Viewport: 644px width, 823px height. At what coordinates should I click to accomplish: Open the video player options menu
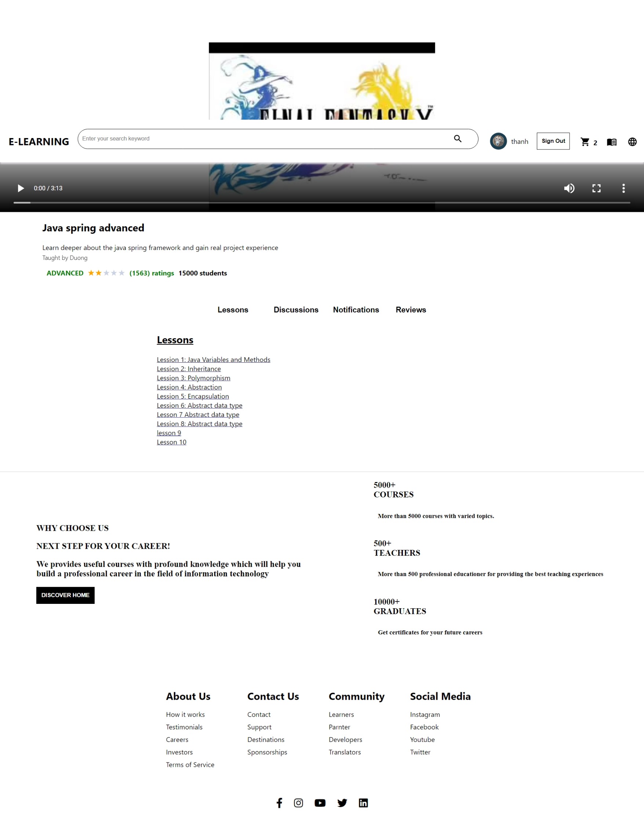click(624, 188)
